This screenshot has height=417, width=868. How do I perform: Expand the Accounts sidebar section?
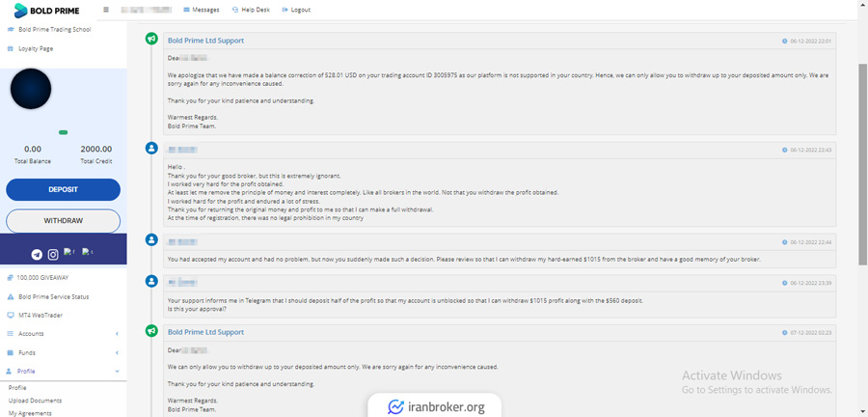pos(63,333)
